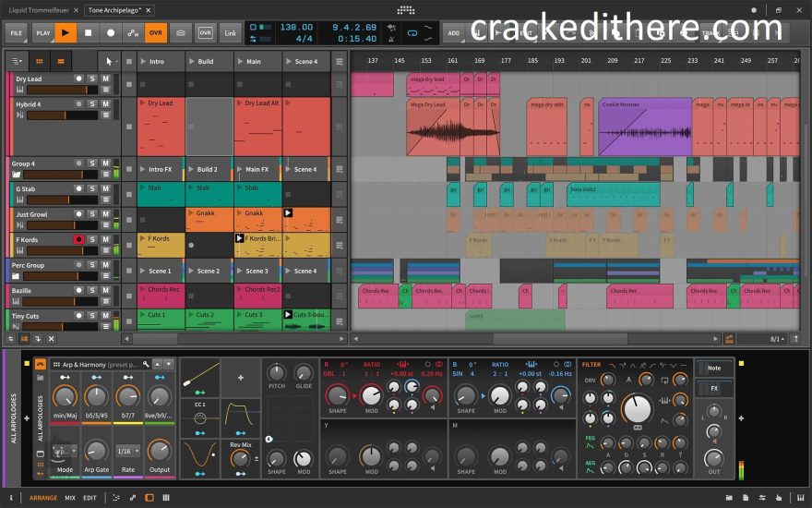This screenshot has height=508, width=812.
Task: Launch the Gnakk clip in Build column
Action: tap(209, 219)
